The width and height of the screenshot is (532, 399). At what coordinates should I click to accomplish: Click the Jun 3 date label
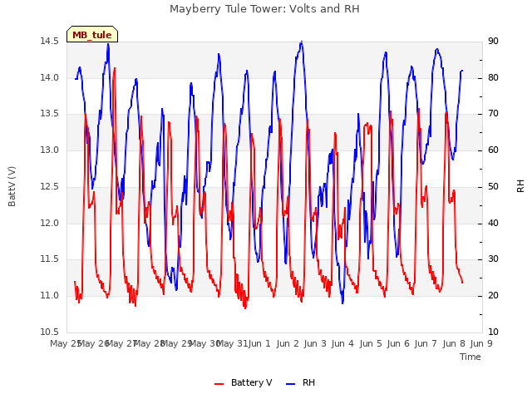coord(315,343)
